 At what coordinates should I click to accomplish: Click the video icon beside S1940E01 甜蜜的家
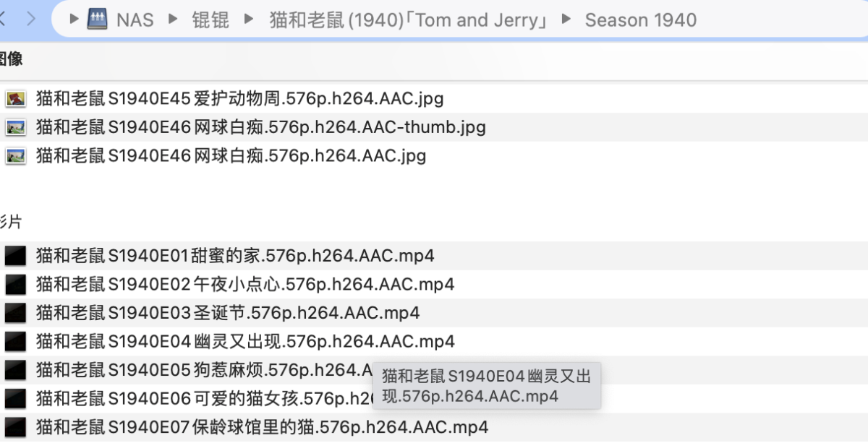[14, 255]
